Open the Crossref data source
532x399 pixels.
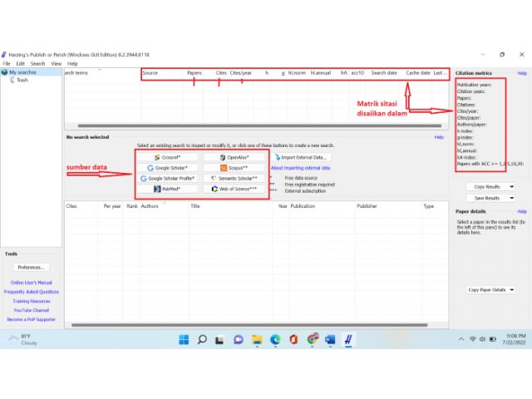(x=167, y=157)
